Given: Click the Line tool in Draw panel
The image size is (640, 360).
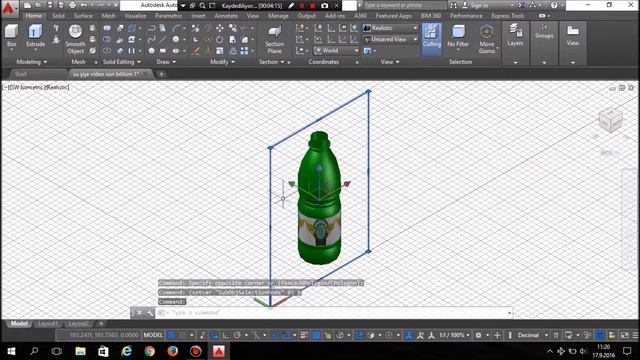Looking at the screenshot, I should coord(163,40).
